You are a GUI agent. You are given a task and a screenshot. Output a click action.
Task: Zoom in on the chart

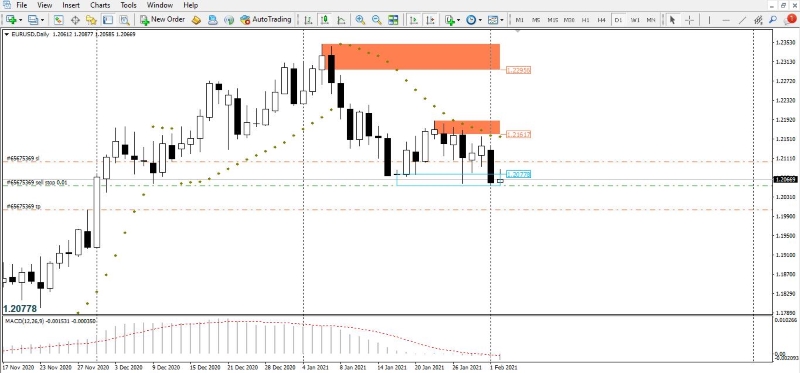tap(360, 20)
